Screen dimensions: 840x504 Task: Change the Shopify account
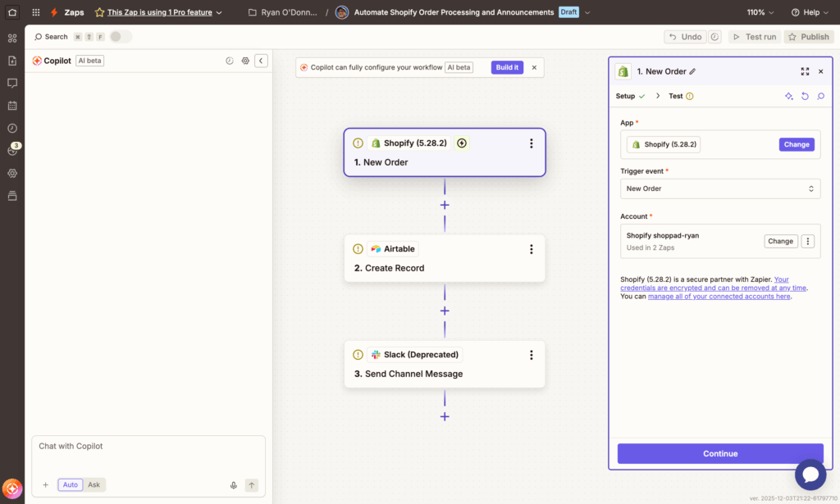(781, 241)
